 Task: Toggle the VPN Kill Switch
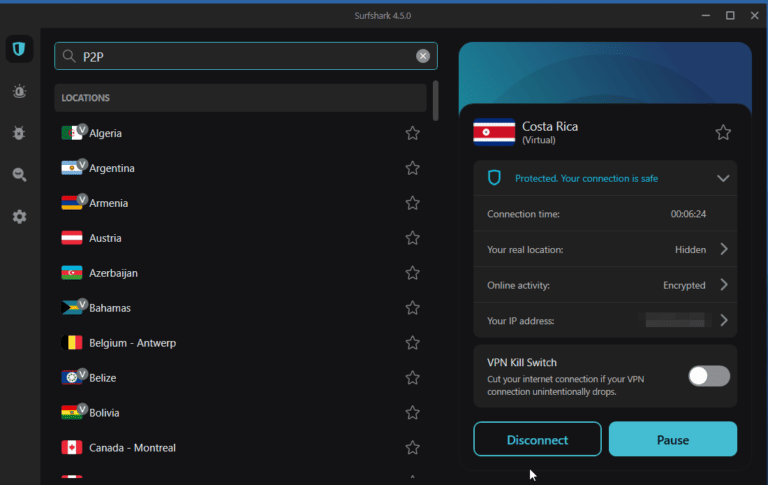tap(709, 376)
